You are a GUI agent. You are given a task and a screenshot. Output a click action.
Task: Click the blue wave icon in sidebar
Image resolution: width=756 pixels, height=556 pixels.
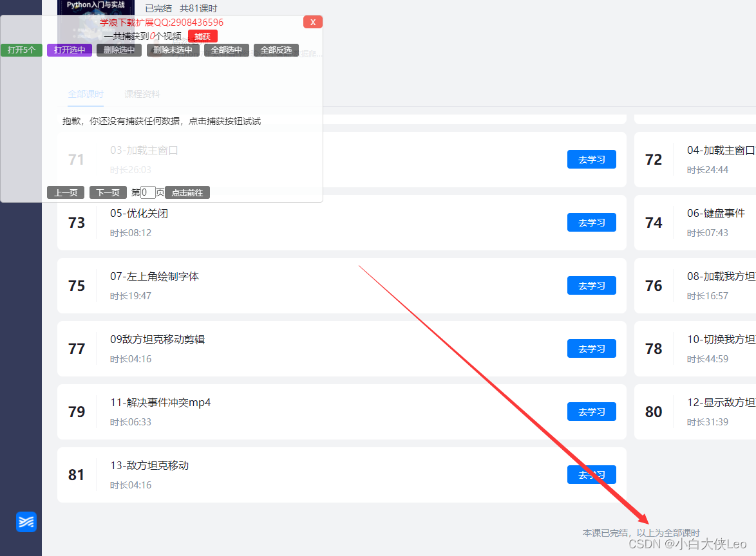(26, 522)
